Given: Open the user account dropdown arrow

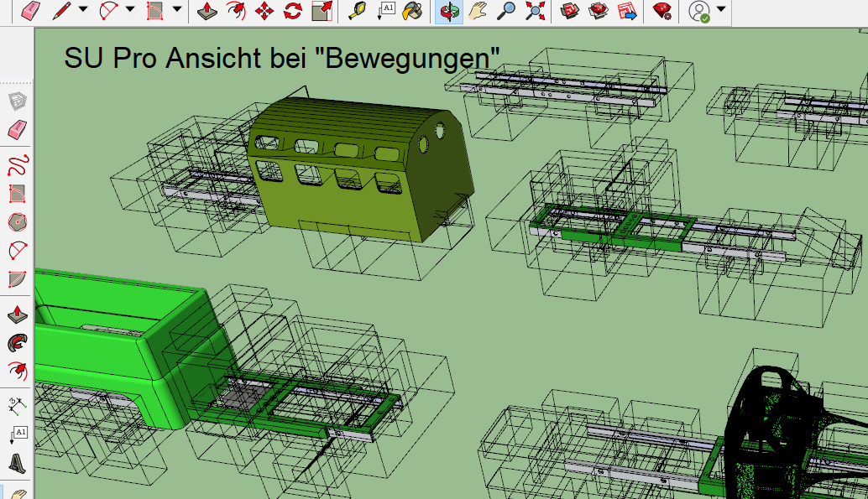Looking at the screenshot, I should pos(721,11).
